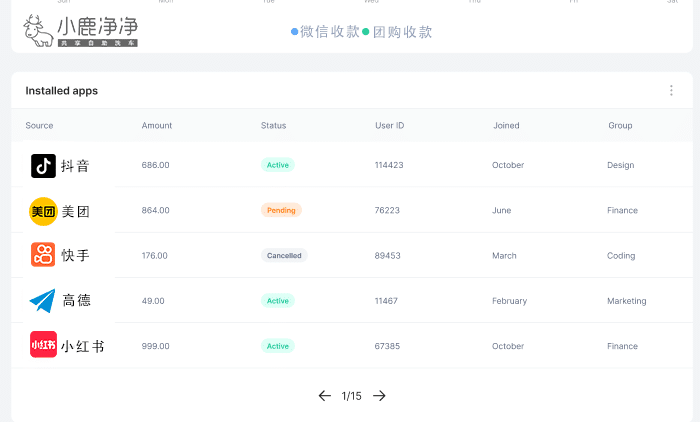Go to next page with right arrow
Screen dimensions: 700x423
[379, 396]
